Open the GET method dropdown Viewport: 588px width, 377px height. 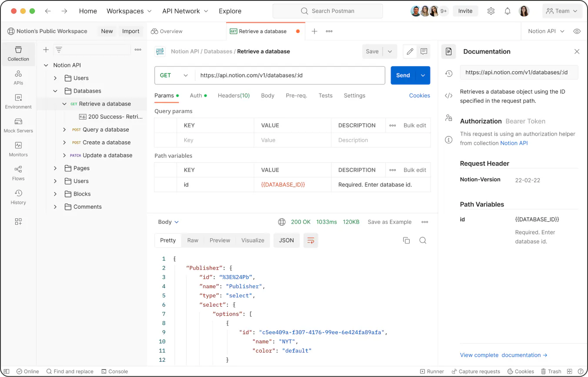pos(174,75)
